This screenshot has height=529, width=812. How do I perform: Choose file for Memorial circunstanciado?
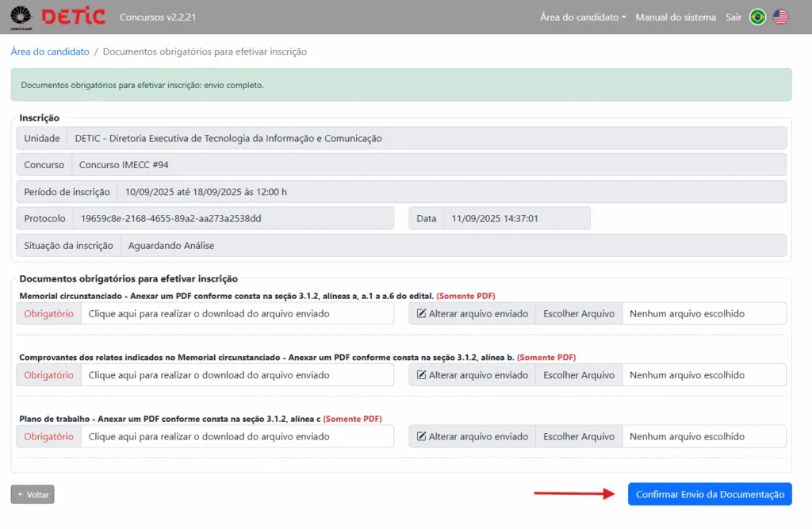pyautogui.click(x=579, y=313)
